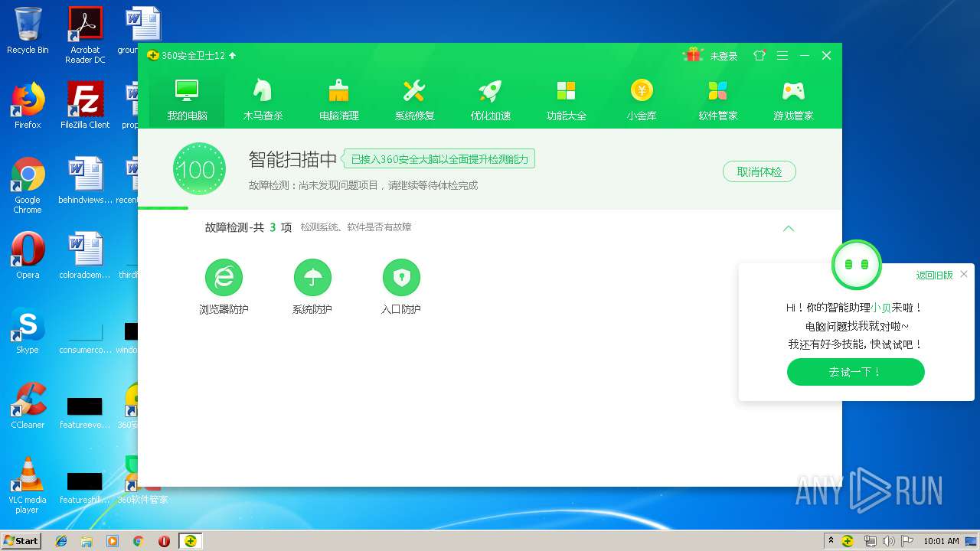
Task: Open the featureeve desktop file
Action: (85, 412)
